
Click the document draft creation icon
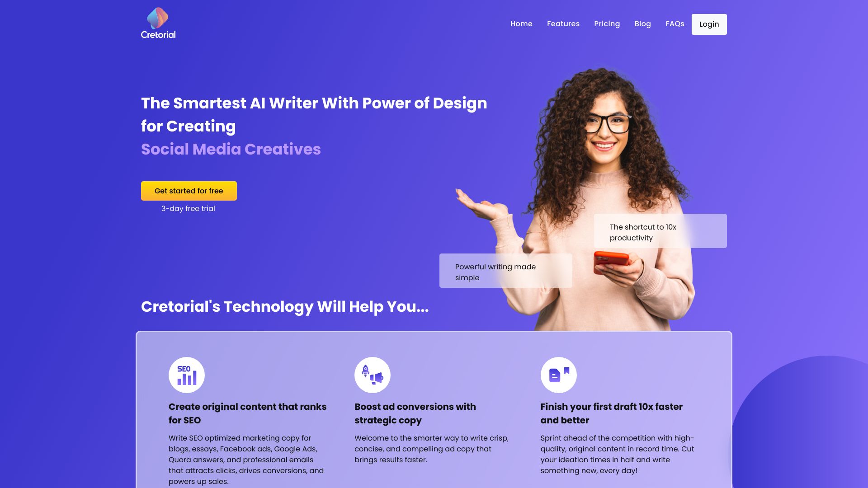click(x=558, y=375)
